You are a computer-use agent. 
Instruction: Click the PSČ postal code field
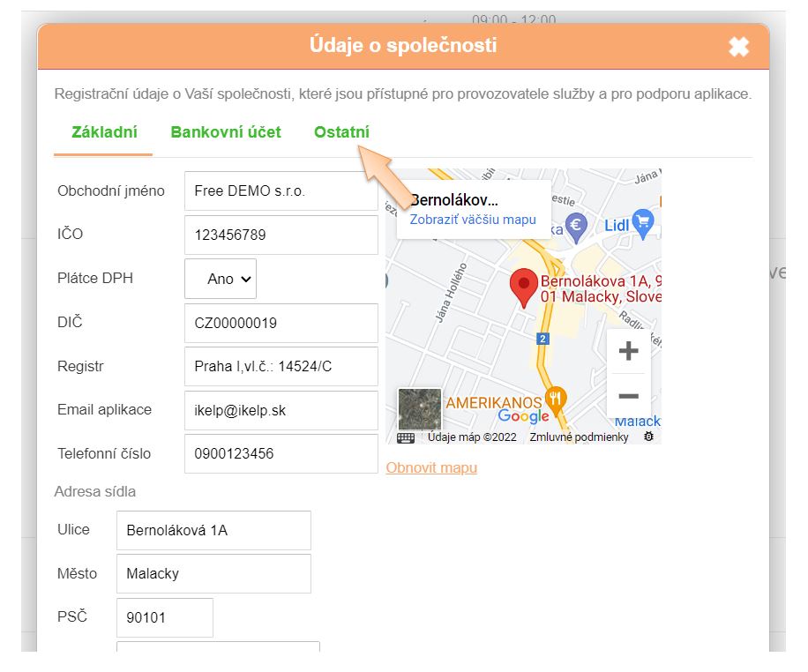click(165, 617)
